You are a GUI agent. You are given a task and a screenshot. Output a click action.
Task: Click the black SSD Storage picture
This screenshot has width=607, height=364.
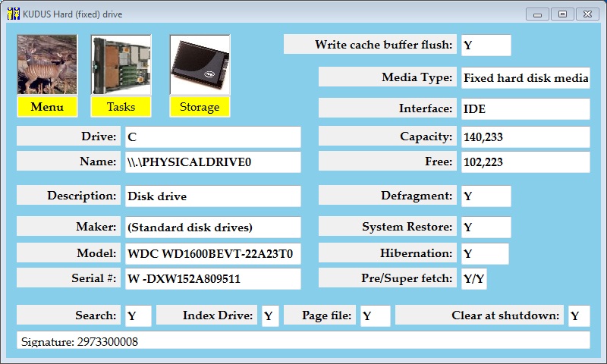click(200, 65)
